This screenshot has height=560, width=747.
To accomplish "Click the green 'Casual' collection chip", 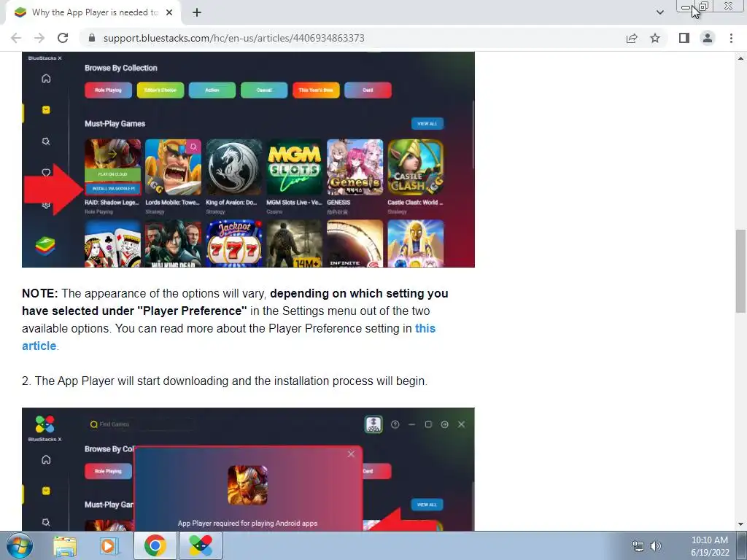I will coord(264,90).
